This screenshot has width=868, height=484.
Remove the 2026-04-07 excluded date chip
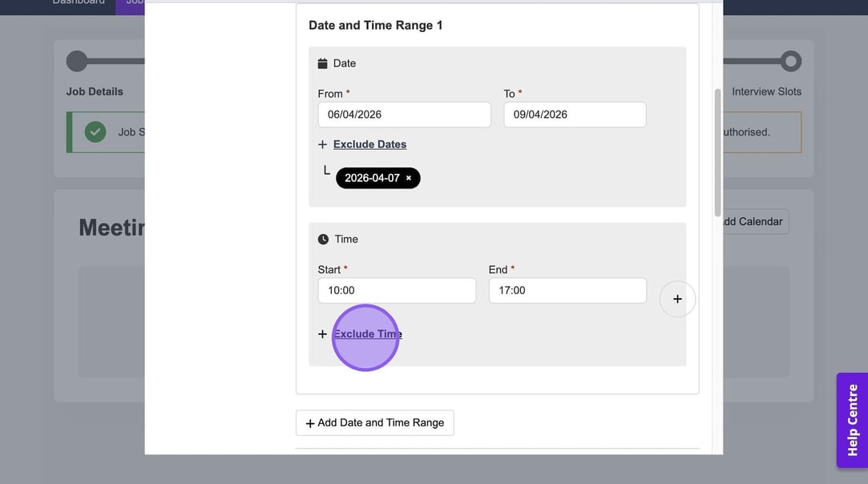tap(409, 179)
